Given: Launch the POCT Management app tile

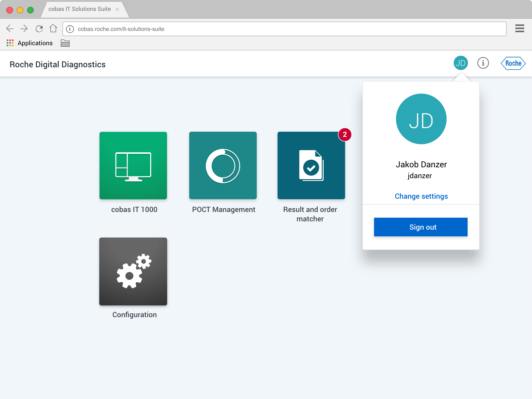Looking at the screenshot, I should (x=223, y=165).
